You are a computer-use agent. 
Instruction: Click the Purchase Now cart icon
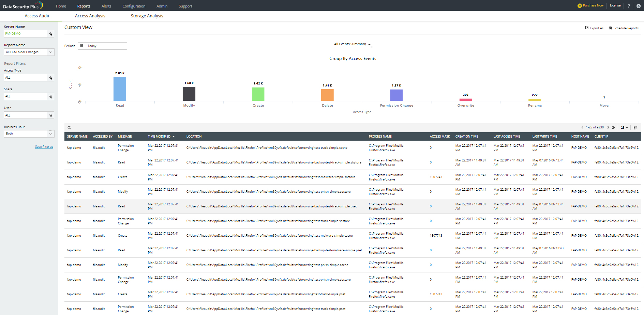(580, 5)
